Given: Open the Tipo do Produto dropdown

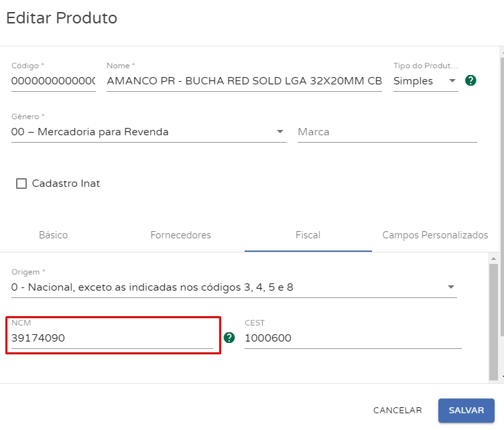Looking at the screenshot, I should point(425,81).
